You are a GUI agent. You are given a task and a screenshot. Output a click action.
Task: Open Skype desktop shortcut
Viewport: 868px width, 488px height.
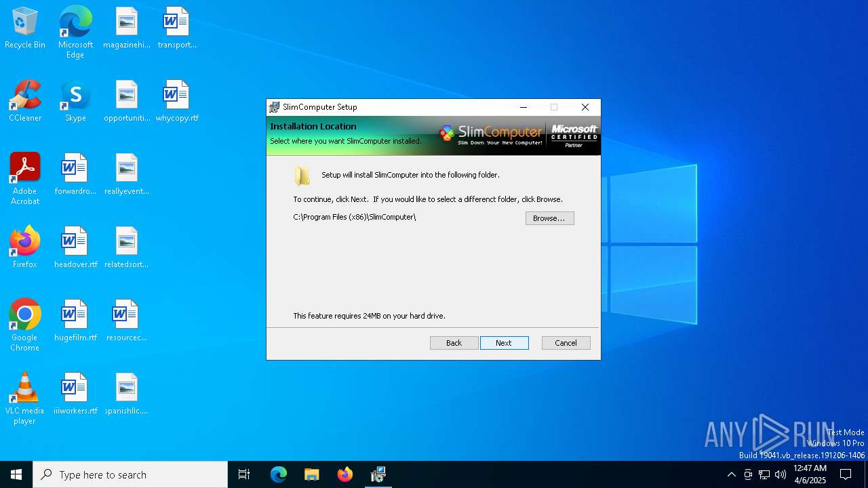pos(75,102)
